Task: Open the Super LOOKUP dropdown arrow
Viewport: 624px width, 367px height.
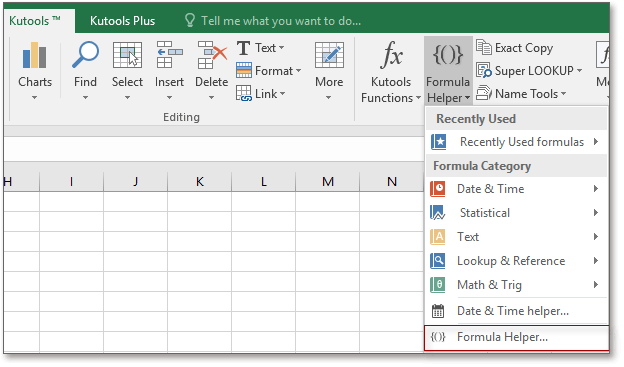Action: click(x=579, y=71)
